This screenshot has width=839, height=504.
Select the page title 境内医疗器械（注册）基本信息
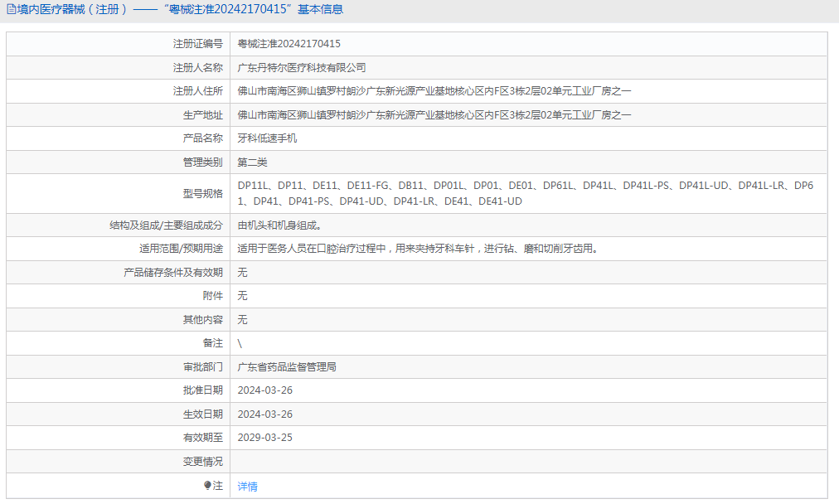(180, 9)
